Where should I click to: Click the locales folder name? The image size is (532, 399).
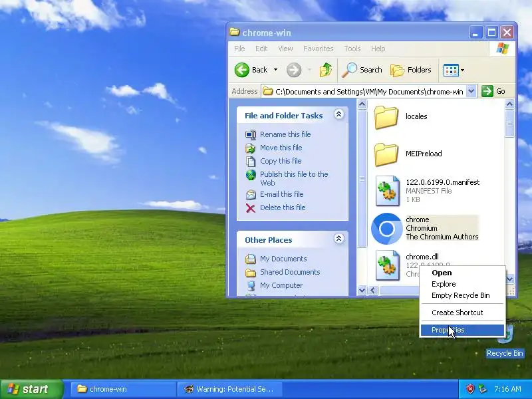[x=416, y=116]
